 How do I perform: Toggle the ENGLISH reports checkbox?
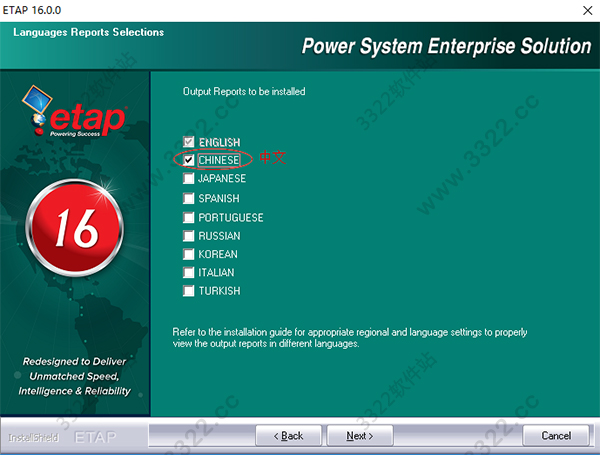click(x=188, y=142)
